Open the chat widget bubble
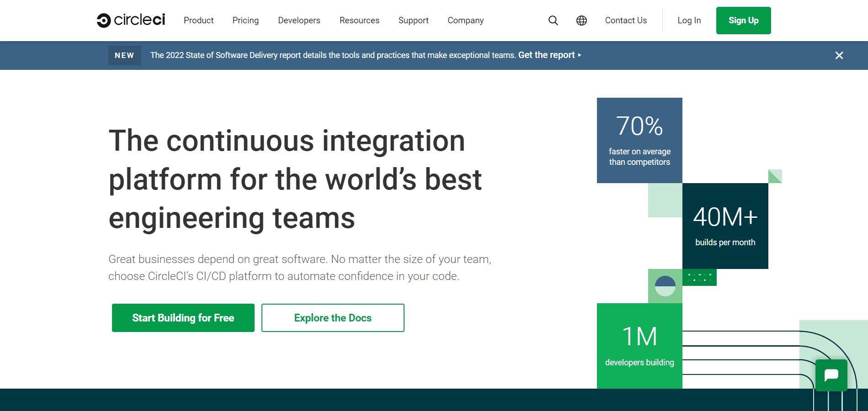 (x=831, y=375)
